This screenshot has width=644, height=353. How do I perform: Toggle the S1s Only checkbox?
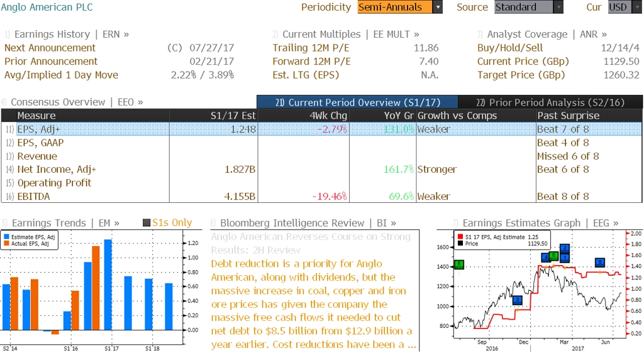click(146, 222)
